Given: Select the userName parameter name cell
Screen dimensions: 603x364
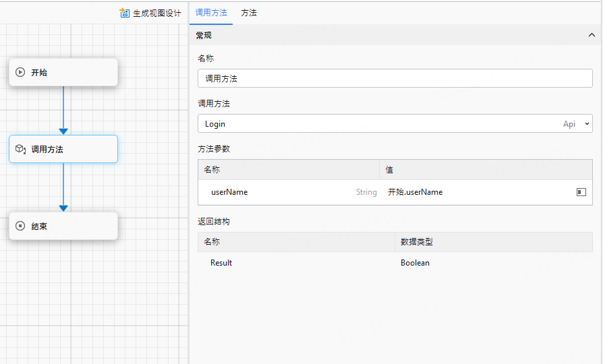Looking at the screenshot, I should 229,192.
